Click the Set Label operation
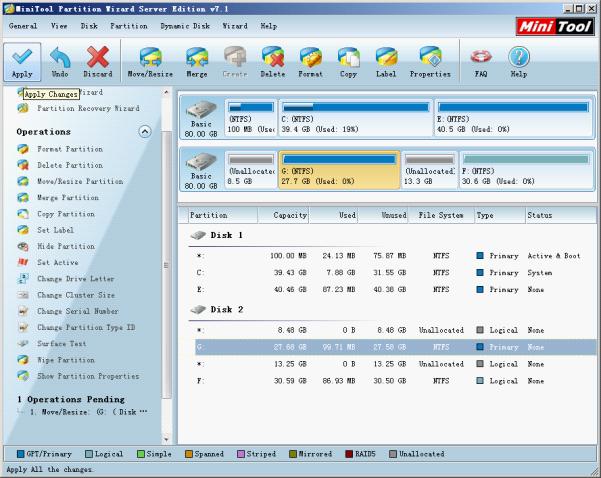The width and height of the screenshot is (601, 478). [55, 230]
